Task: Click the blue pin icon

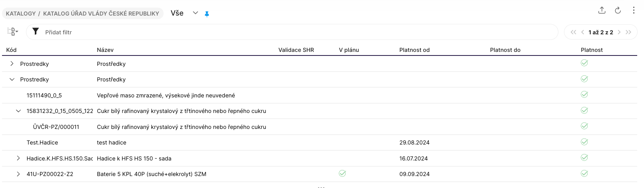Action: [207, 14]
